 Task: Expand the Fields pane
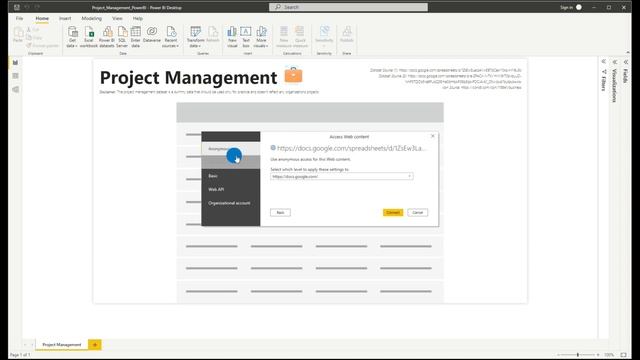coord(626,62)
